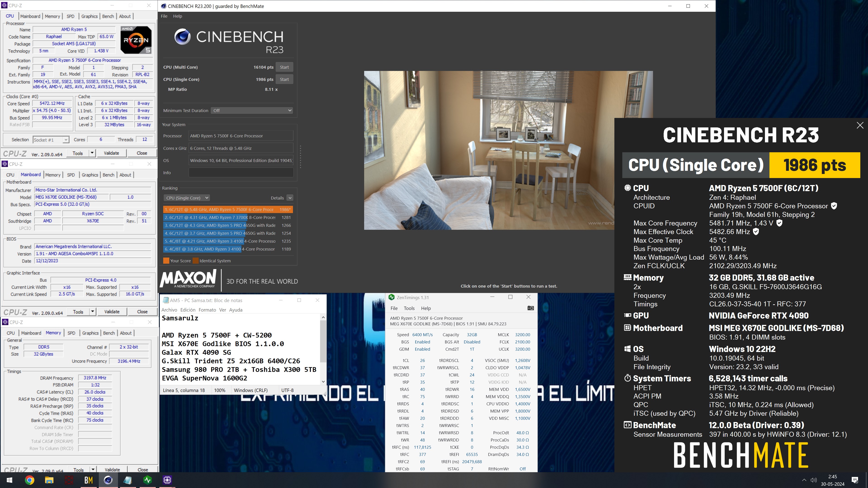This screenshot has height=488, width=868.
Task: Click the Notepad window title icon
Action: coord(166,300)
